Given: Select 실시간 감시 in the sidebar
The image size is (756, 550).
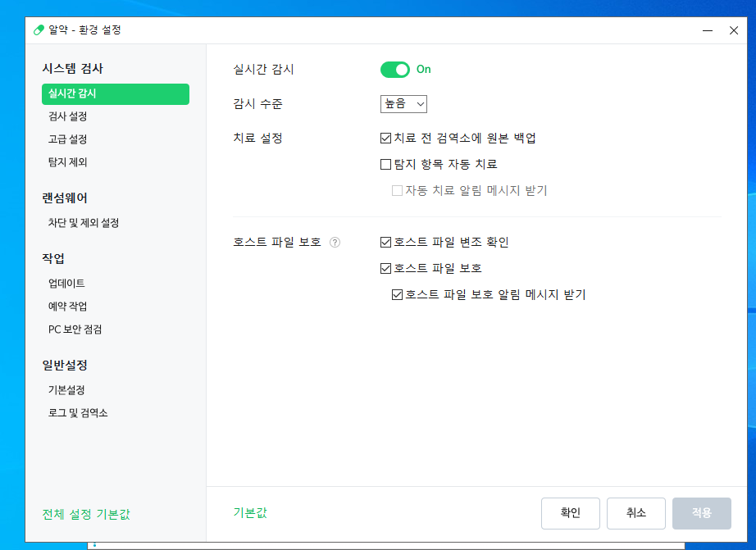Looking at the screenshot, I should (116, 94).
